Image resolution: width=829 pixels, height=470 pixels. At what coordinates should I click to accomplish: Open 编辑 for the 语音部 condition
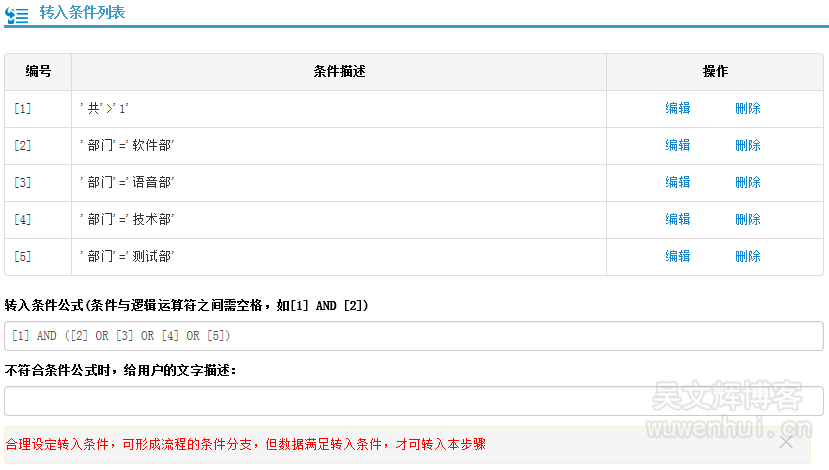pyautogui.click(x=678, y=182)
